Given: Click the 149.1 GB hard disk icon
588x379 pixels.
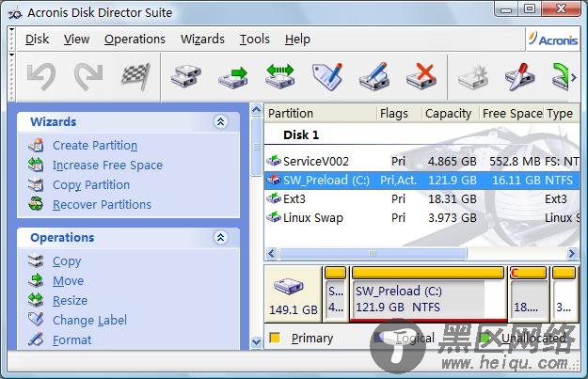Looking at the screenshot, I should pyautogui.click(x=289, y=287).
